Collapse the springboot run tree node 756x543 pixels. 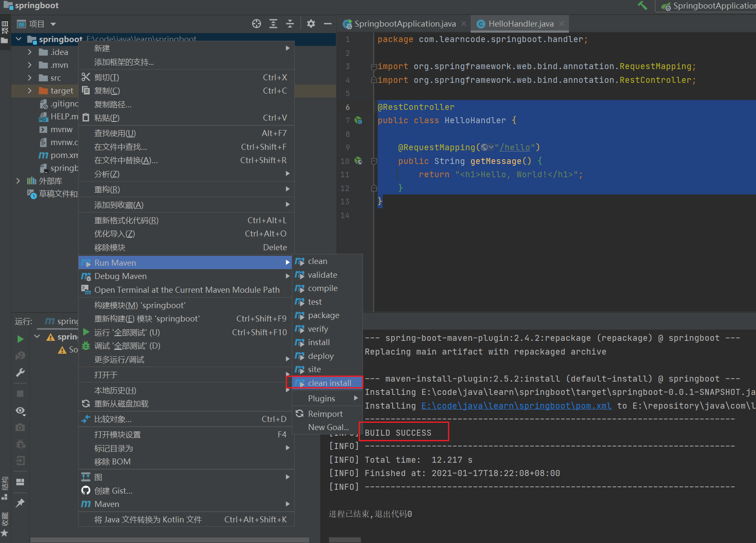coord(37,337)
